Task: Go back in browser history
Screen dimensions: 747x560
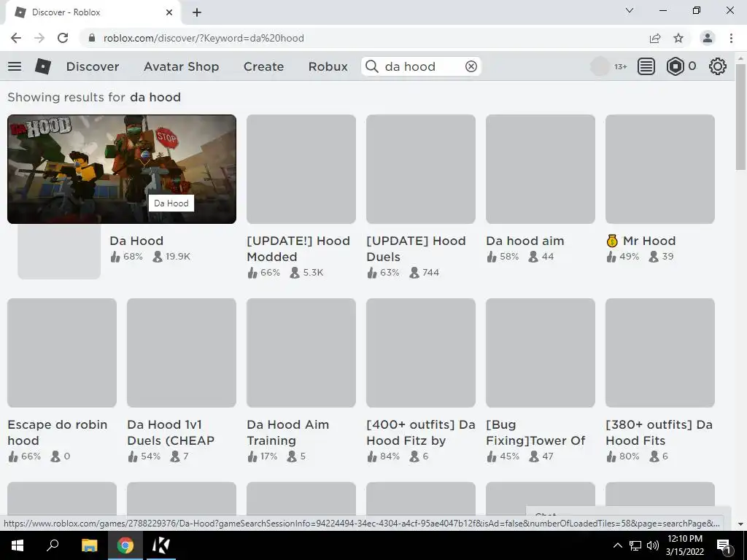Action: point(16,38)
